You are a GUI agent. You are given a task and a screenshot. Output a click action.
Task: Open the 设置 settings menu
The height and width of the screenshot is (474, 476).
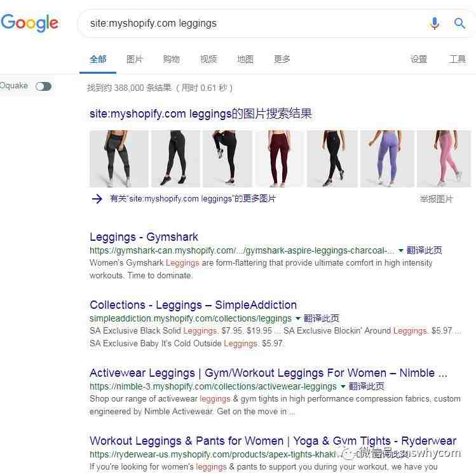(x=419, y=59)
